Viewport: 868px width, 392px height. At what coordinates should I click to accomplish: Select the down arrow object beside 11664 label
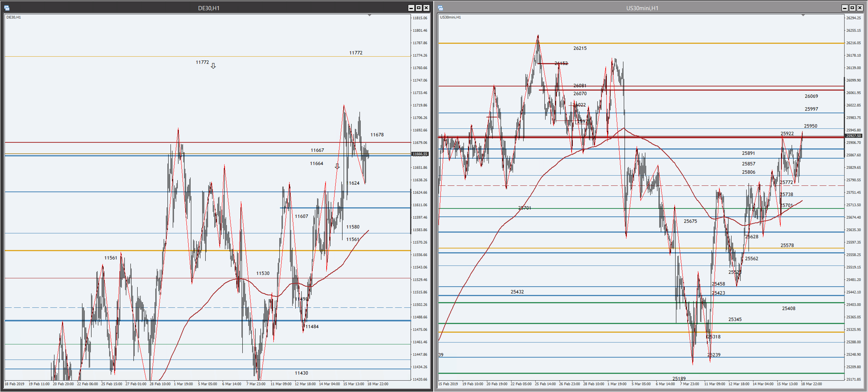pos(337,166)
